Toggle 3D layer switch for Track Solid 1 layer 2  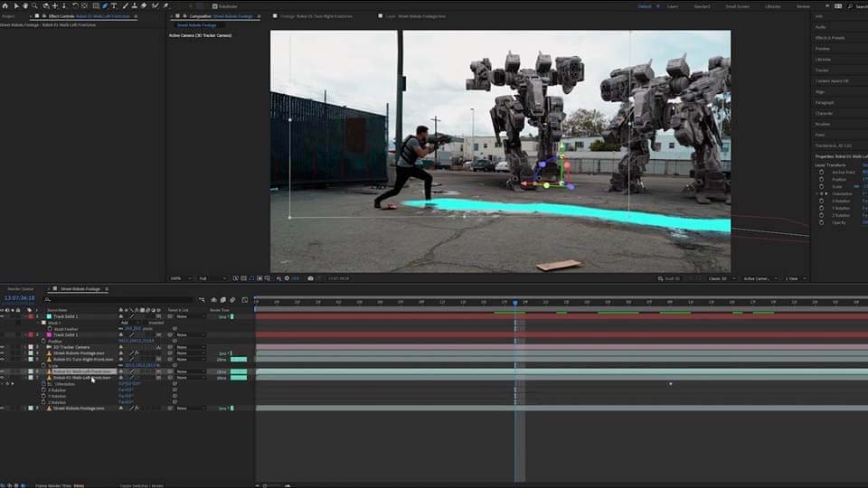pos(158,334)
